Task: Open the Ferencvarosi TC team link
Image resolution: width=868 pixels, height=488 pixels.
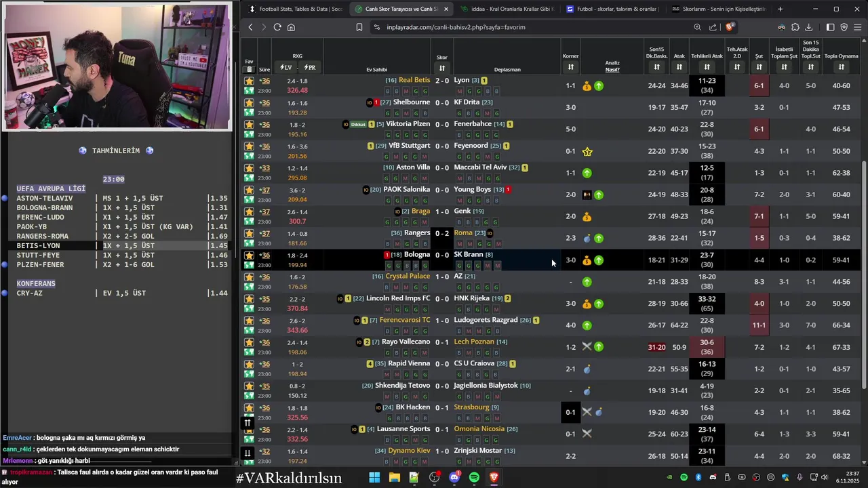Action: (405, 320)
